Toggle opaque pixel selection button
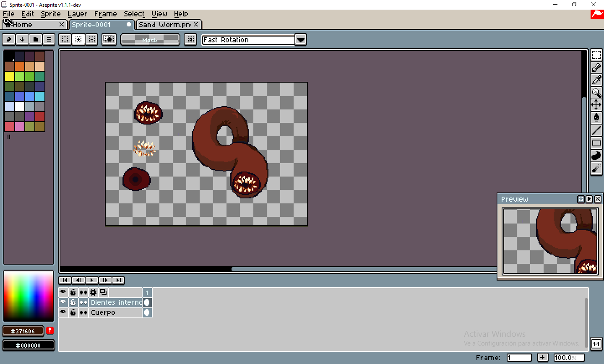 [x=109, y=39]
